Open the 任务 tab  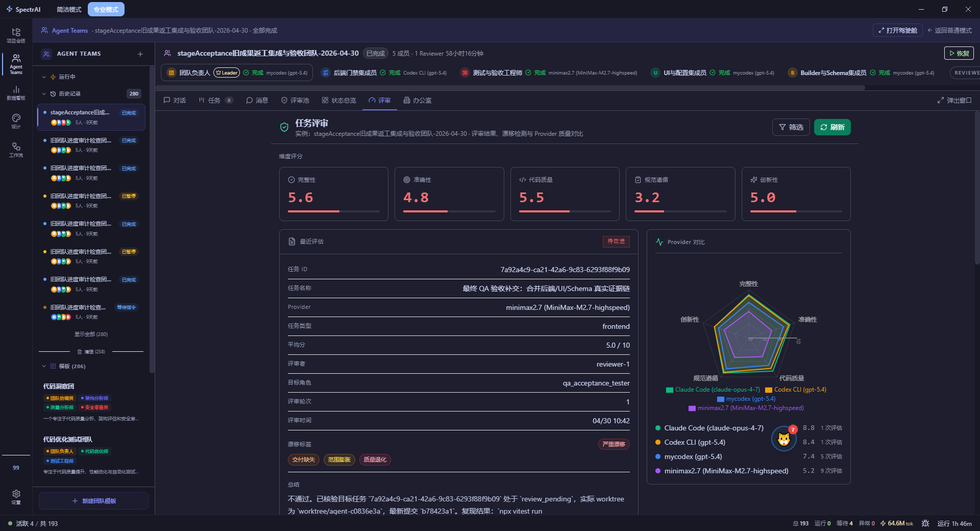[x=216, y=100]
